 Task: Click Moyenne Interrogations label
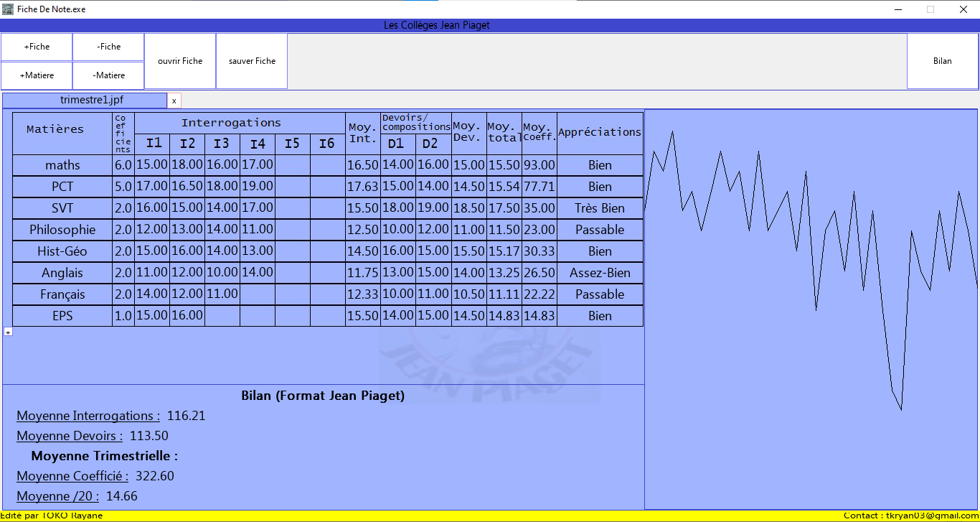pyautogui.click(x=88, y=416)
